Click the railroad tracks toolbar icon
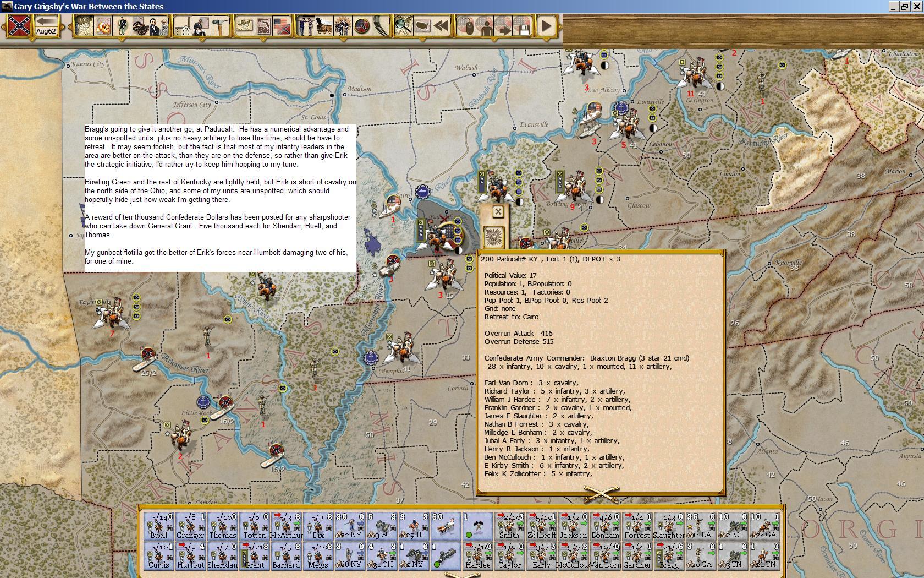Screen dimensions: 924x578 point(380,26)
